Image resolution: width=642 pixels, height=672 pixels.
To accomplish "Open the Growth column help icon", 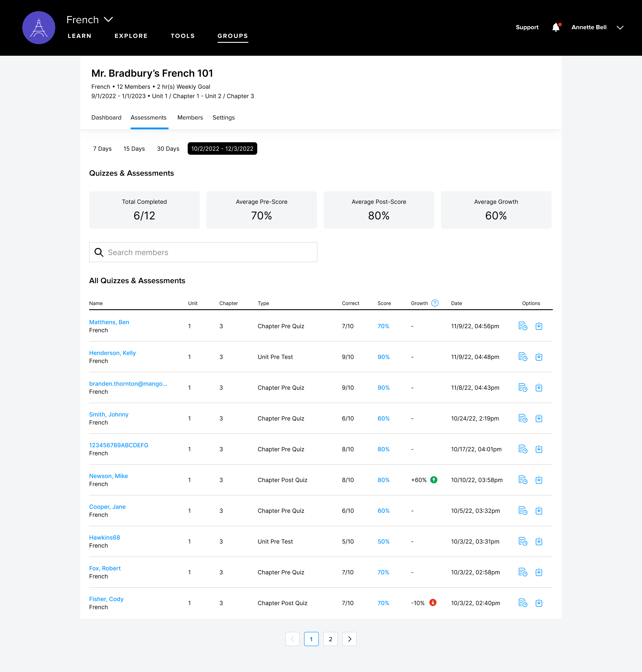I will tap(435, 303).
